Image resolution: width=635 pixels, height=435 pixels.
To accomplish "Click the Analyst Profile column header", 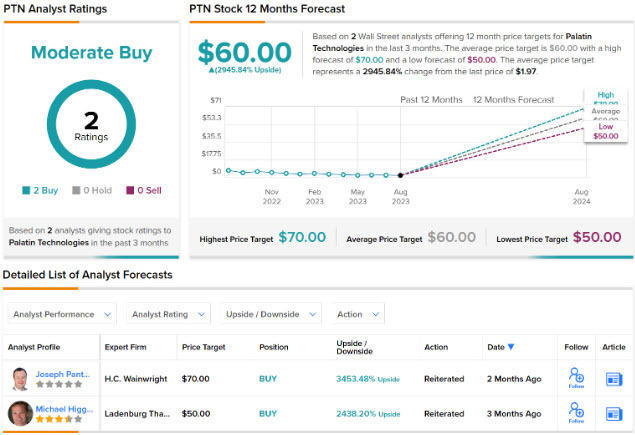I will tap(34, 347).
